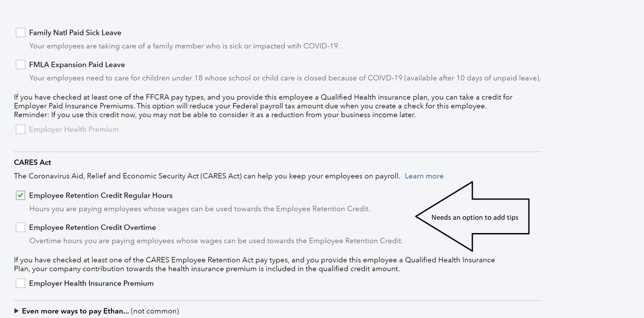Click the CARES Act section heading
This screenshot has width=644, height=318.
32,163
